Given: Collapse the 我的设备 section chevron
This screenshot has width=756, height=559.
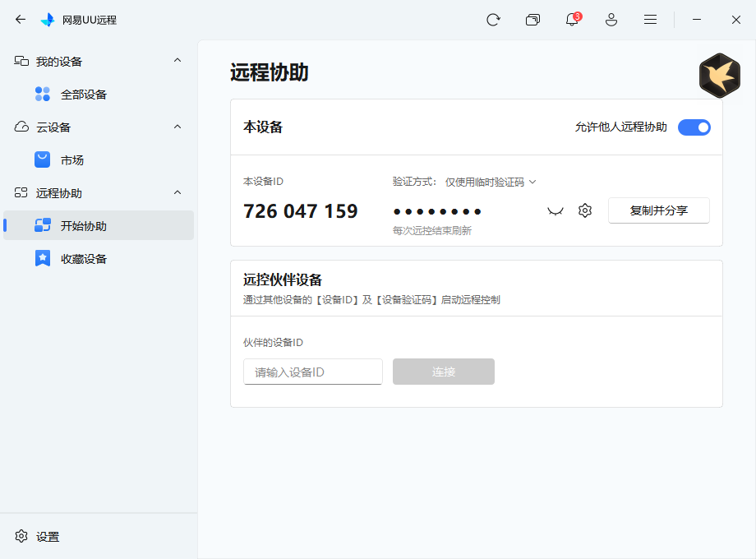Looking at the screenshot, I should [177, 60].
